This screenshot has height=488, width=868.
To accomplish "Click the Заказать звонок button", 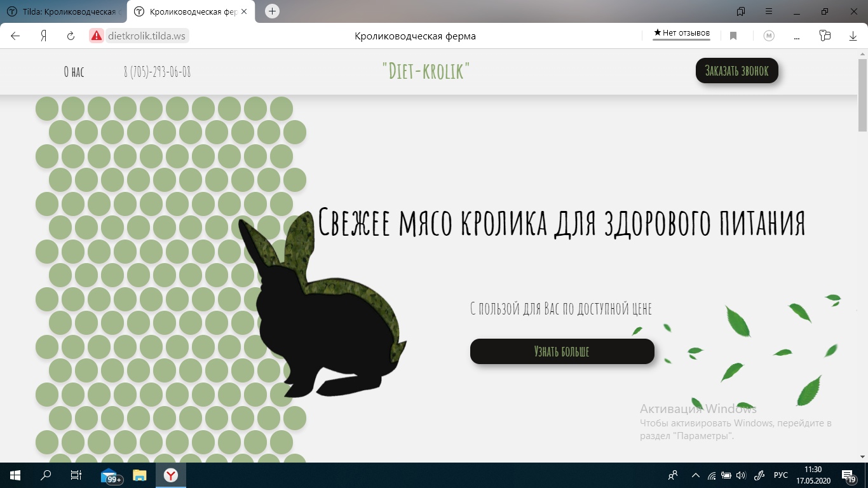I will pyautogui.click(x=737, y=71).
